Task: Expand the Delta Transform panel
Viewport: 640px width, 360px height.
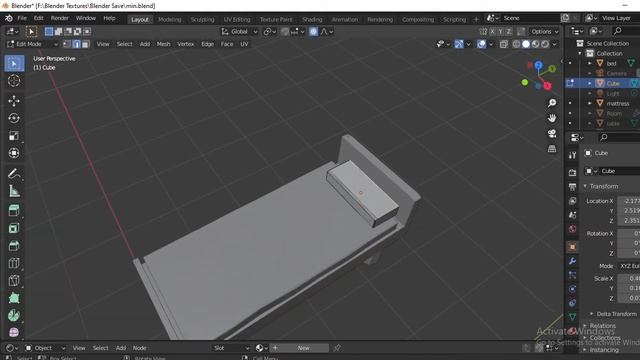Action: click(592, 314)
